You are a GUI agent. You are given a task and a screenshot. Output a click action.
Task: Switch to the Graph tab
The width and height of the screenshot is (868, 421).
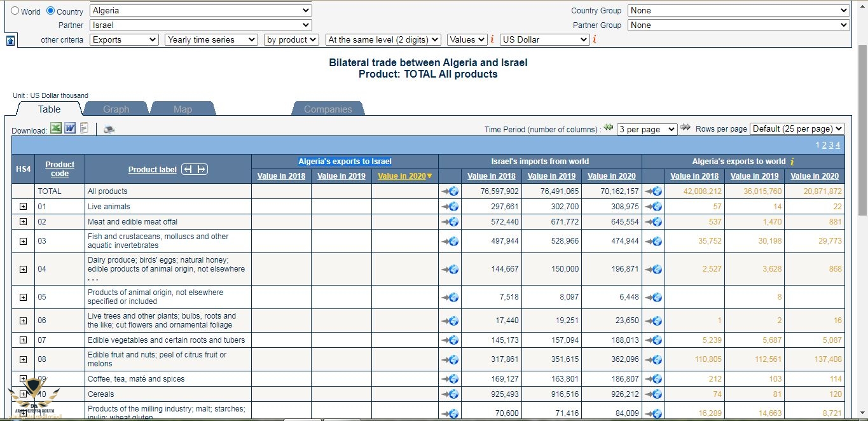pyautogui.click(x=116, y=109)
